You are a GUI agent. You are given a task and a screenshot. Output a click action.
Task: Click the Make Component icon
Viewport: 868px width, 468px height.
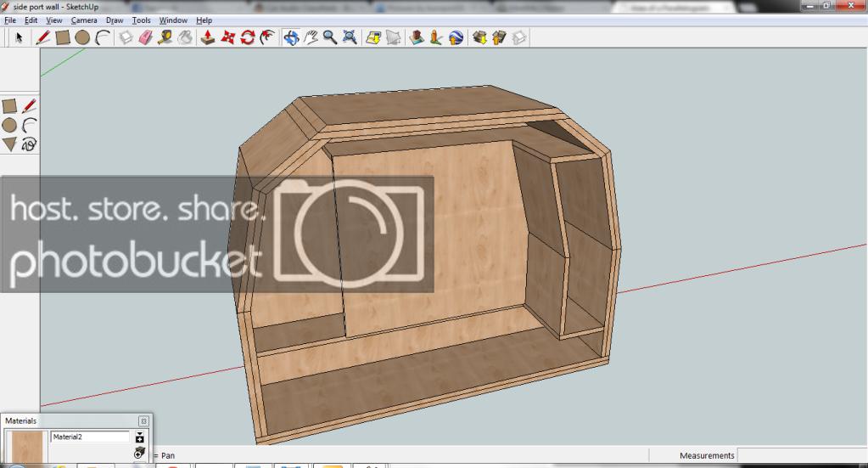click(x=126, y=37)
